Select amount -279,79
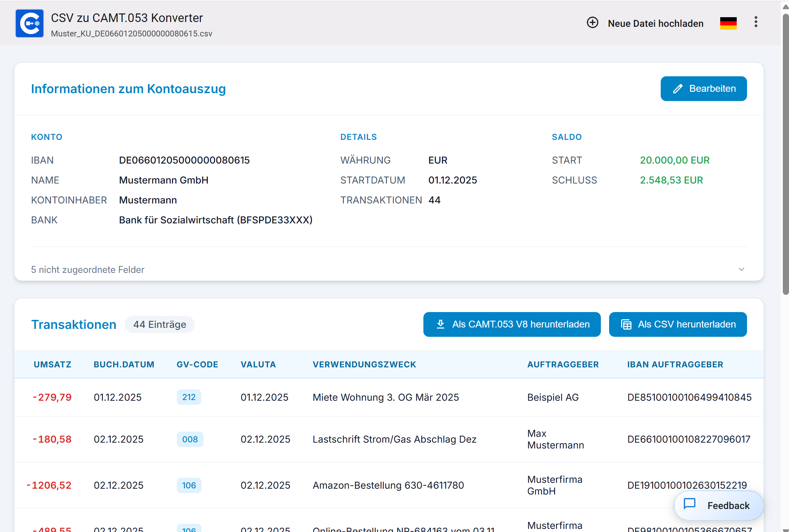The image size is (789, 532). pos(52,397)
